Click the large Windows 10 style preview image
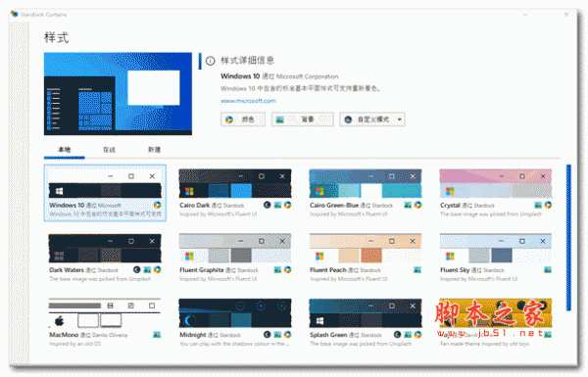588x377 pixels. (x=119, y=94)
